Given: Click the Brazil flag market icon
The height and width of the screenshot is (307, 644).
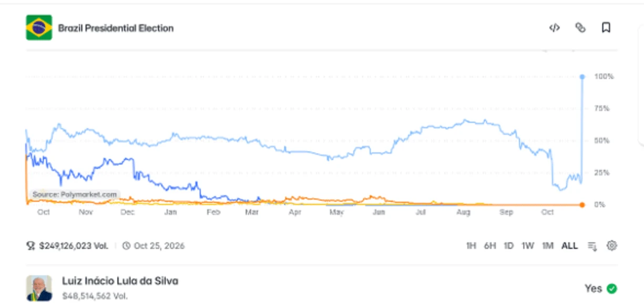Looking at the screenshot, I should (x=39, y=28).
